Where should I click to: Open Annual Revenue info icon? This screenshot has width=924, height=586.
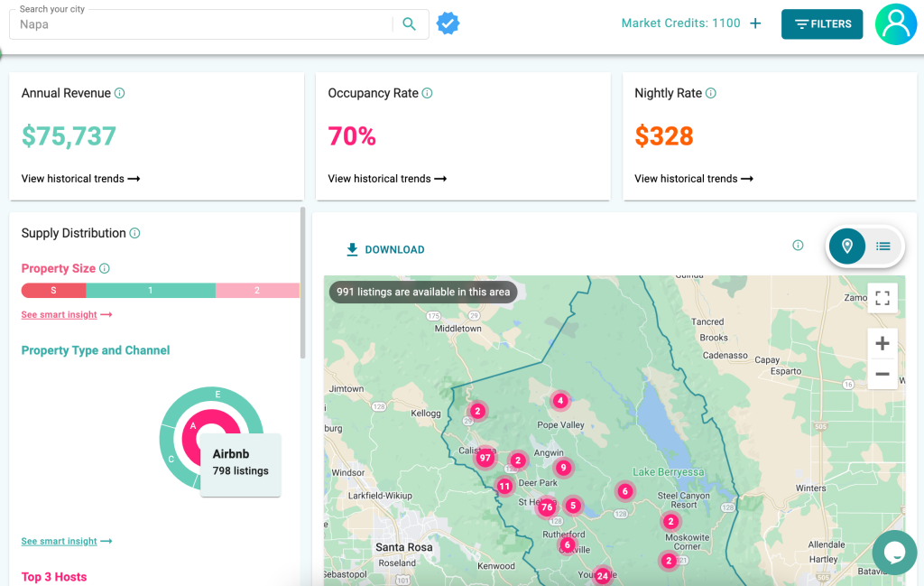pyautogui.click(x=120, y=93)
